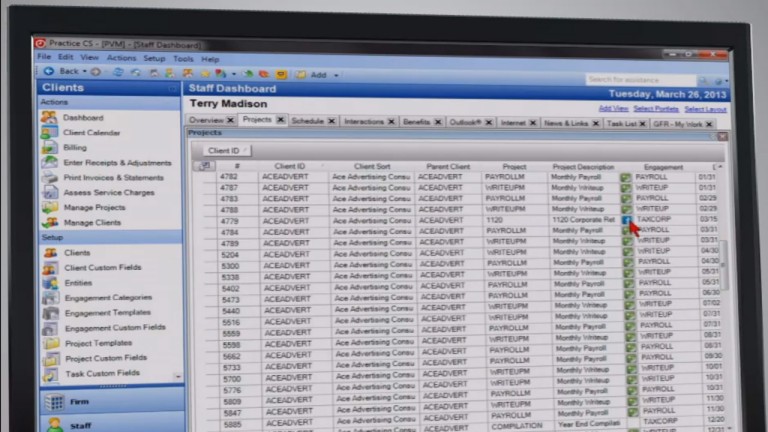Viewport: 768px width, 432px height.
Task: Click the Select Portlets link
Action: [655, 108]
